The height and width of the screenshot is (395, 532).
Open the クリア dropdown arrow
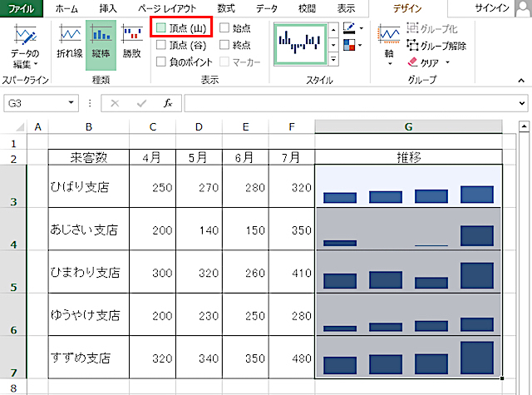coord(447,62)
